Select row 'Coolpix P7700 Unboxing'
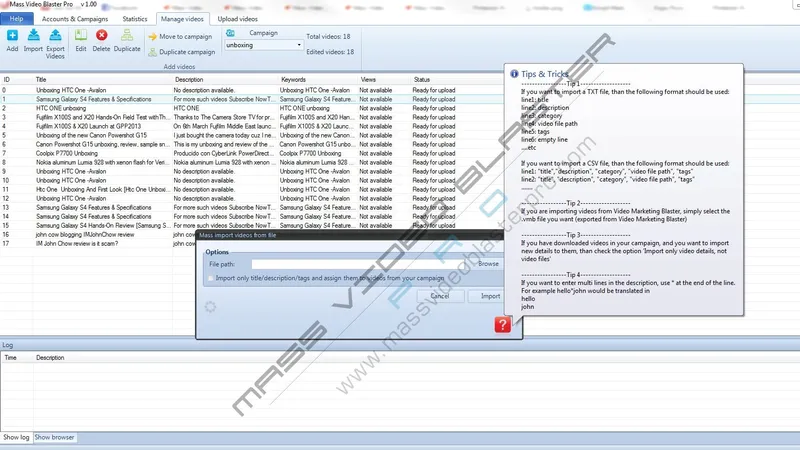Viewport: 800px width, 450px height. (250, 153)
